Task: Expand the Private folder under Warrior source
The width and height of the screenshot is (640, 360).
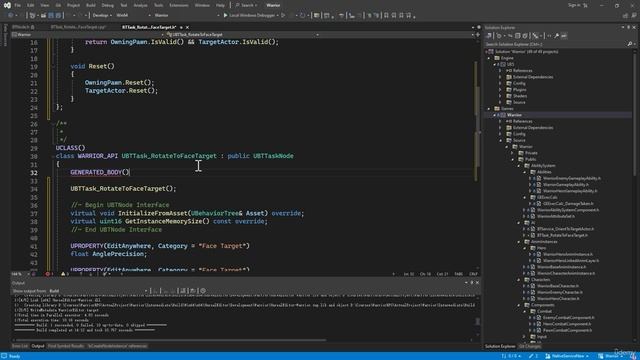Action: (x=513, y=153)
